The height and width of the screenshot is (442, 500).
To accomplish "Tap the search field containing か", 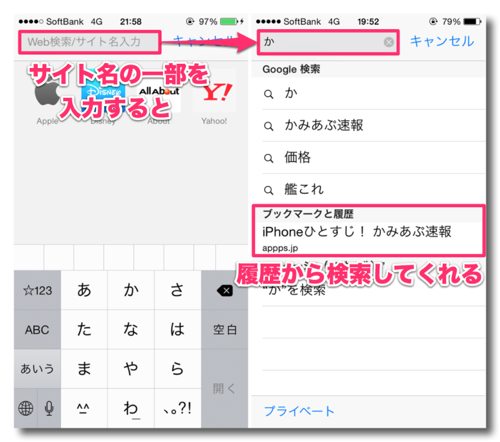I will [328, 42].
